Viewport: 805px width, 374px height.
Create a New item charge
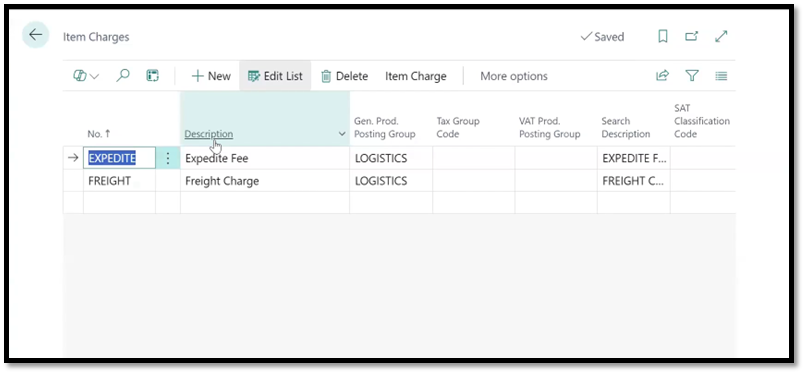(210, 76)
